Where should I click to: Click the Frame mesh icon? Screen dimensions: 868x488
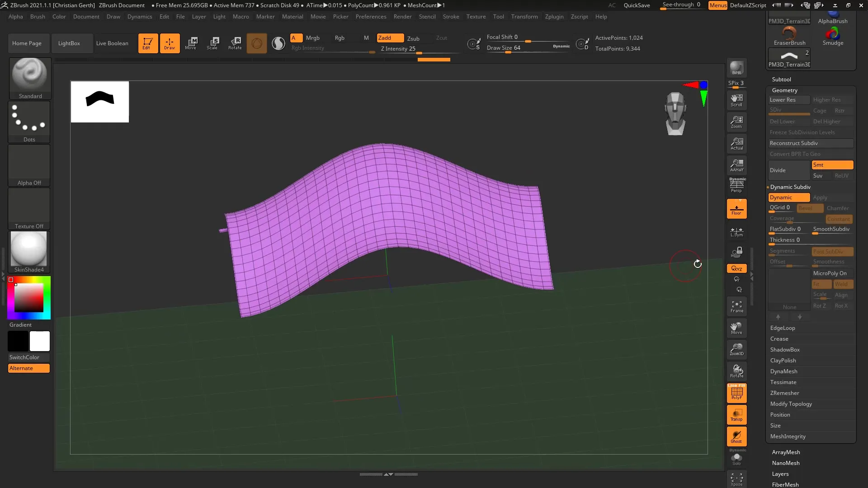736,306
